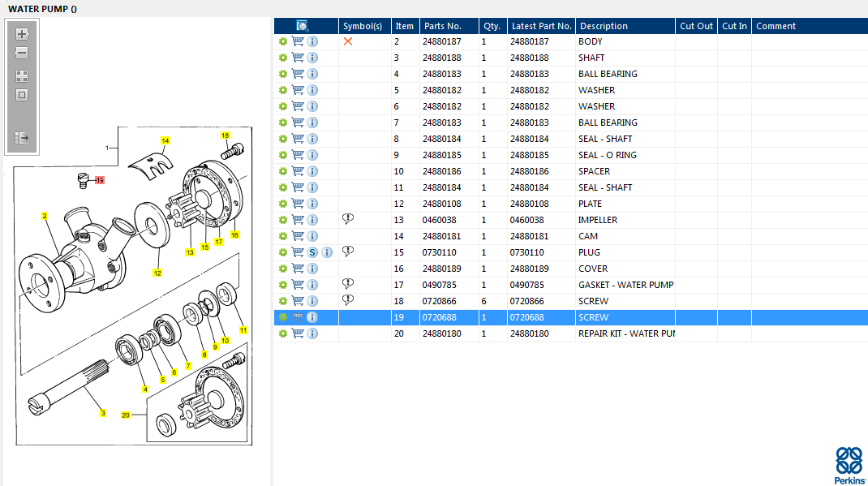The height and width of the screenshot is (486, 868).
Task: Open the search icon in table header
Action: tap(303, 26)
